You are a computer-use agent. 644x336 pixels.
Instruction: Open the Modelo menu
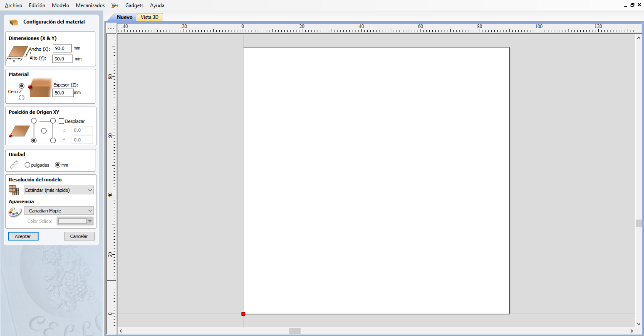[60, 5]
